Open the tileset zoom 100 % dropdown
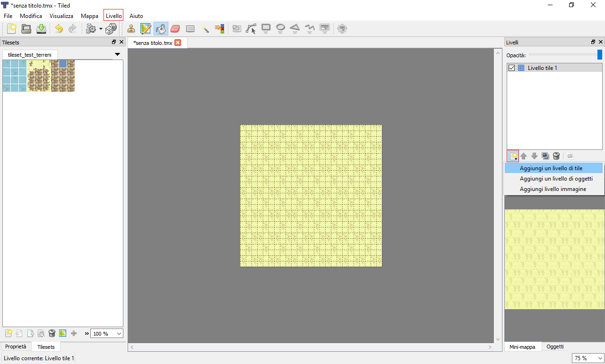This screenshot has width=605, height=364. [106, 334]
